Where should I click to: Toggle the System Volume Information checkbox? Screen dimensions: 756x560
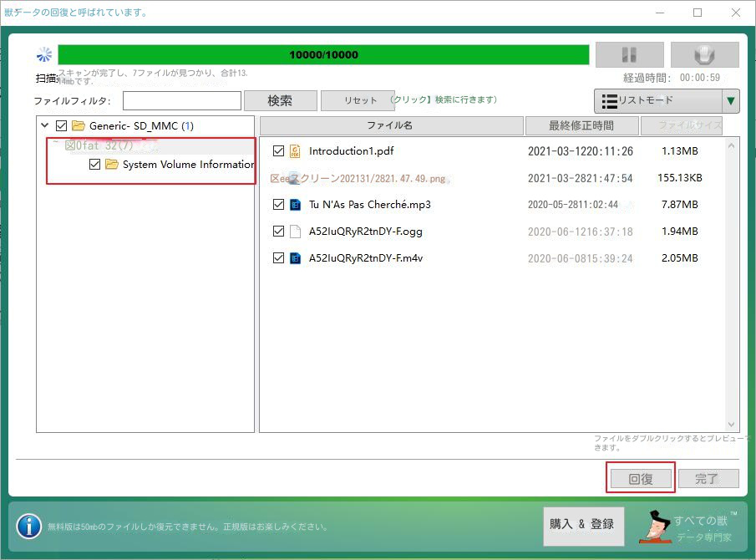coord(94,165)
